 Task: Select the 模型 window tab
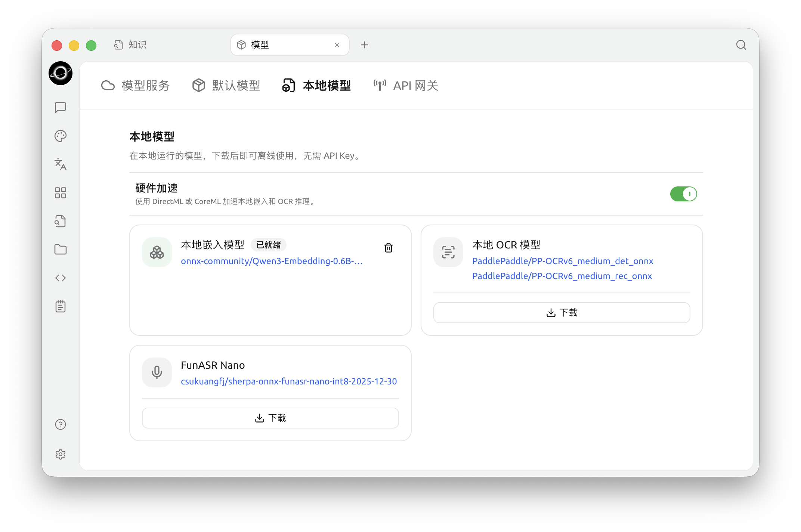pos(290,45)
